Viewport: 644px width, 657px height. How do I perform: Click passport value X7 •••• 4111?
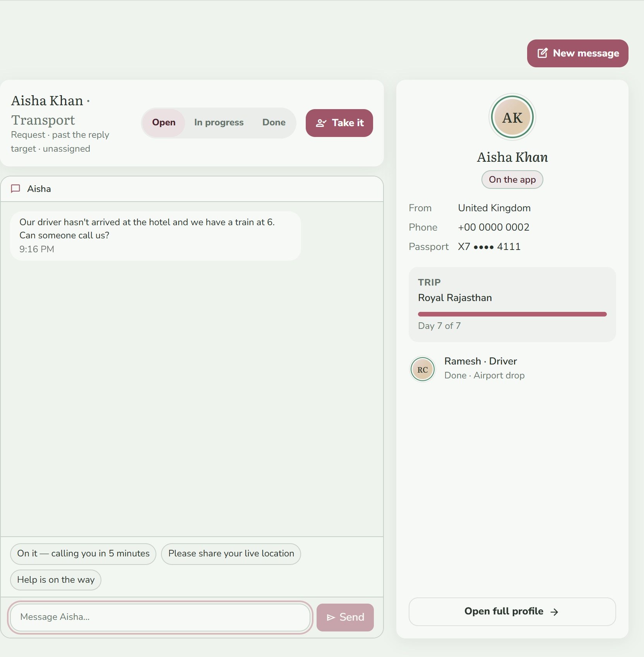[490, 247]
